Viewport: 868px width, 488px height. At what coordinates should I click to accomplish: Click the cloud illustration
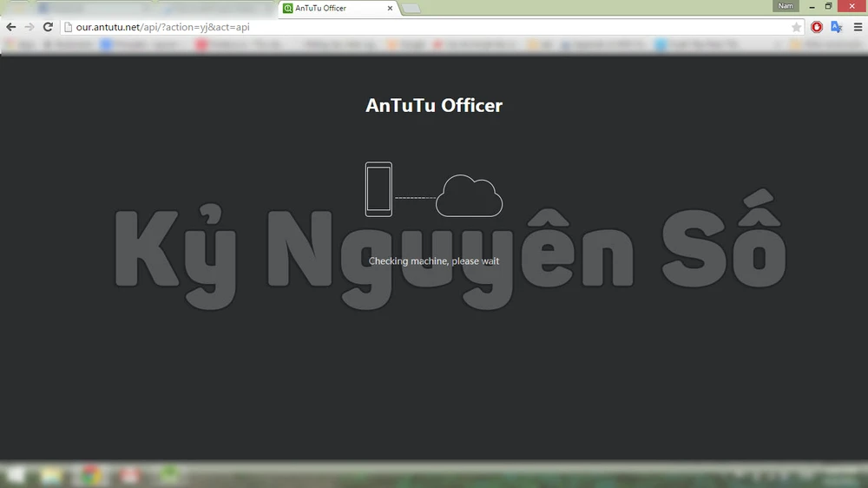[x=469, y=196]
